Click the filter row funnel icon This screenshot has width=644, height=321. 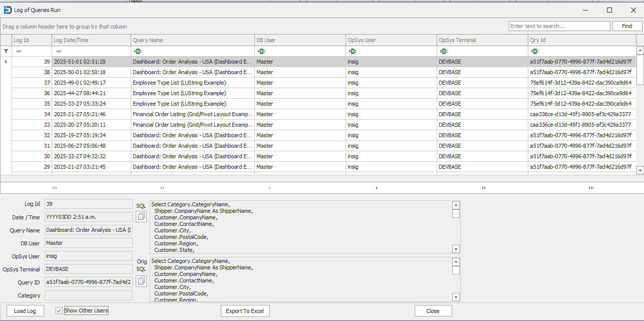(x=6, y=51)
